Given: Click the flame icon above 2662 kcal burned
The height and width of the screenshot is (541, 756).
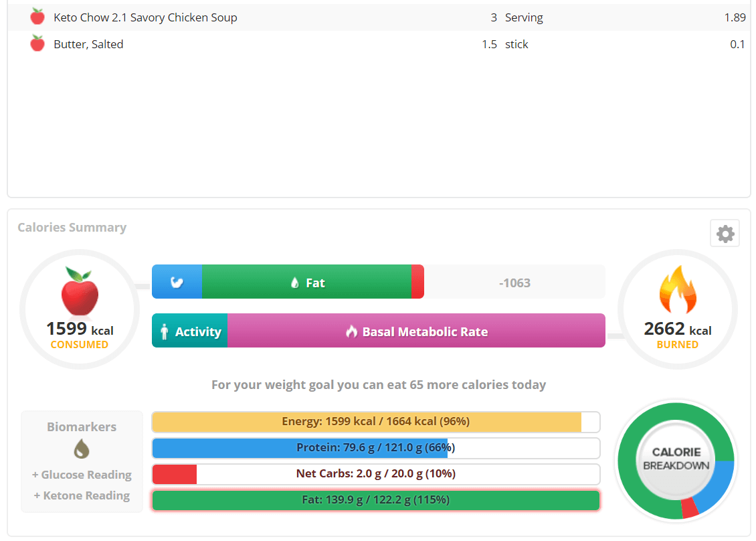Looking at the screenshot, I should tap(678, 289).
